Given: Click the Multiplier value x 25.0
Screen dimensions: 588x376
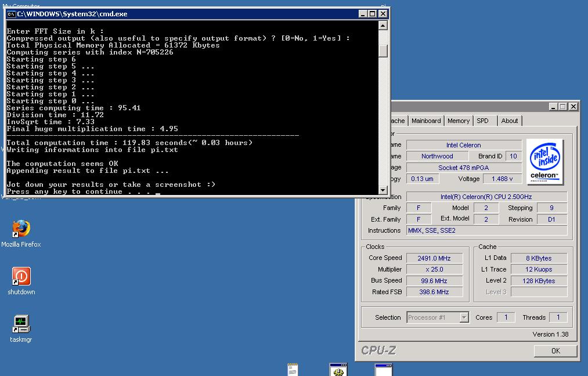Looking at the screenshot, I should [434, 269].
